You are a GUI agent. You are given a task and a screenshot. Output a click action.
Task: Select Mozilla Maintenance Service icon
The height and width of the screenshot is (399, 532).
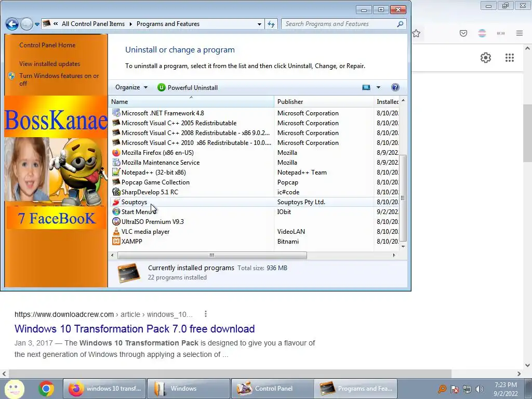116,163
